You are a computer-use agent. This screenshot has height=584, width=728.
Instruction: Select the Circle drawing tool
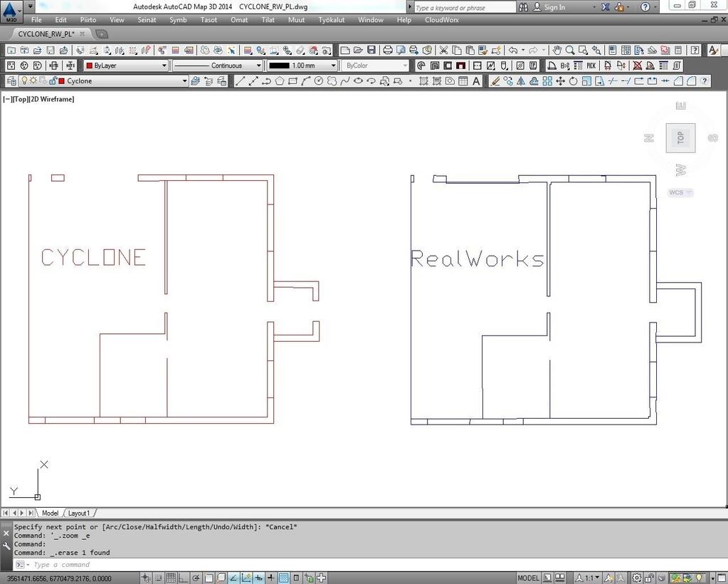pyautogui.click(x=319, y=81)
